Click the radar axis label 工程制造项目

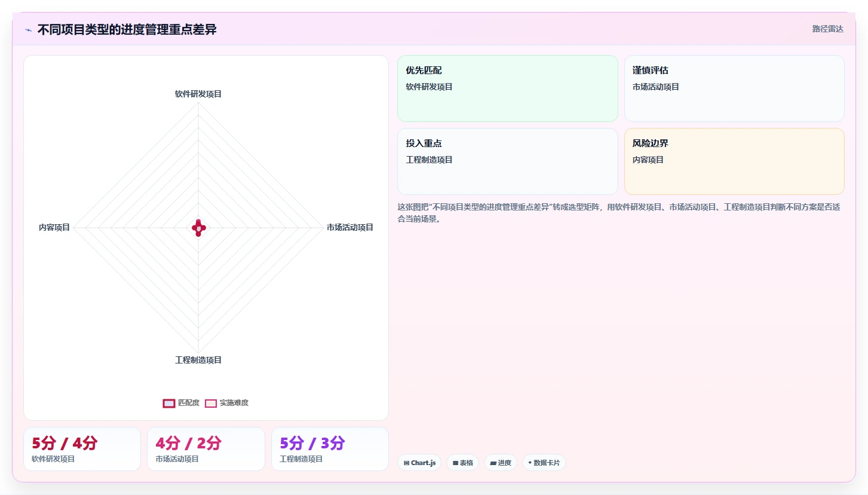(x=198, y=360)
